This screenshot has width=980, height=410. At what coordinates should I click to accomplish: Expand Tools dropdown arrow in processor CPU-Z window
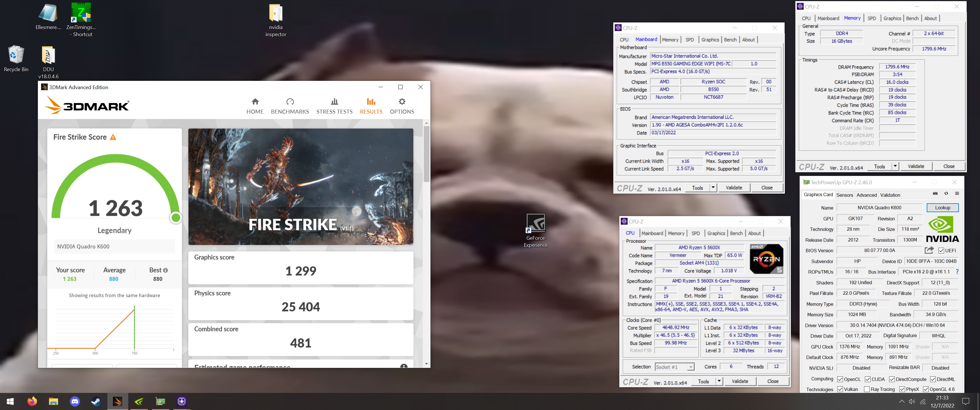pyautogui.click(x=719, y=381)
